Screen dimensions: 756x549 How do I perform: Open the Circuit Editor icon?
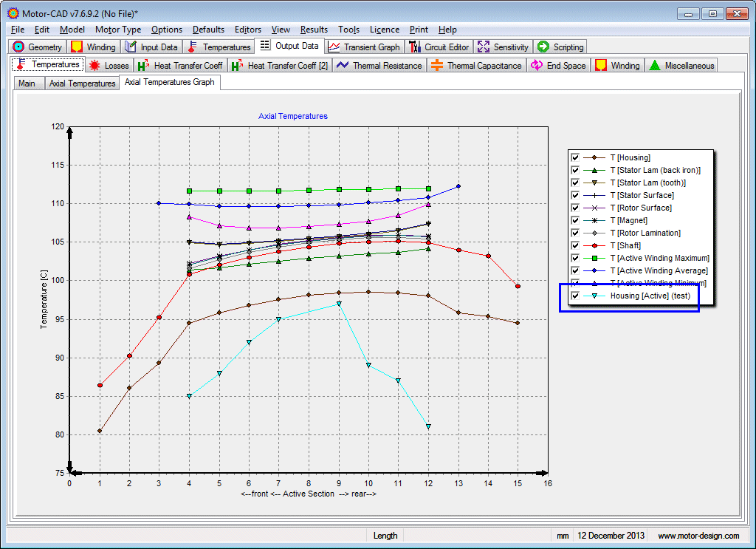[x=415, y=47]
